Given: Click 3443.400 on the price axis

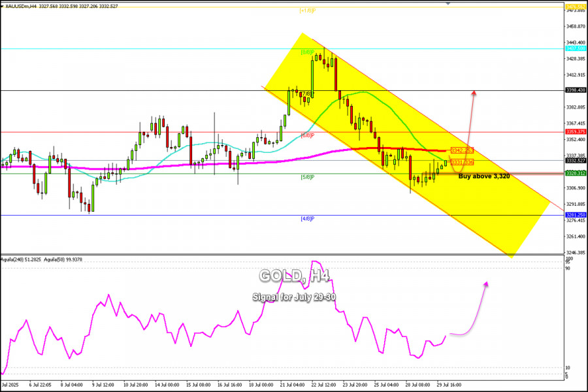Looking at the screenshot, I should (x=576, y=42).
